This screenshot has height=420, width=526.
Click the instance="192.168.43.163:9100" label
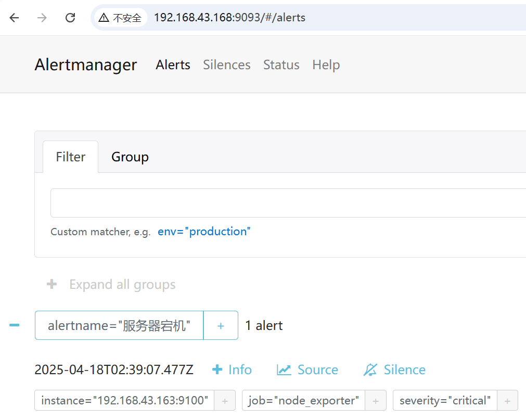point(124,400)
